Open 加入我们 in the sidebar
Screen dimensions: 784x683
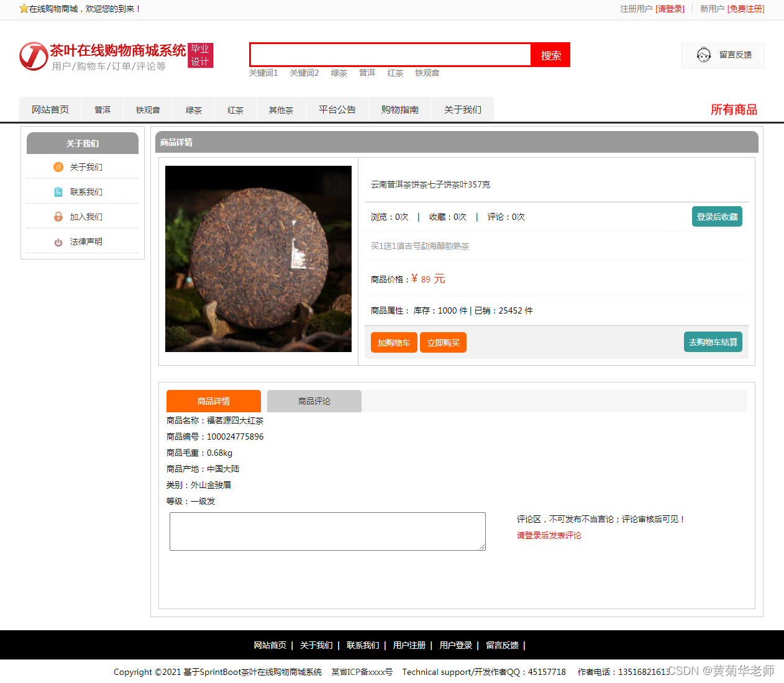click(86, 217)
